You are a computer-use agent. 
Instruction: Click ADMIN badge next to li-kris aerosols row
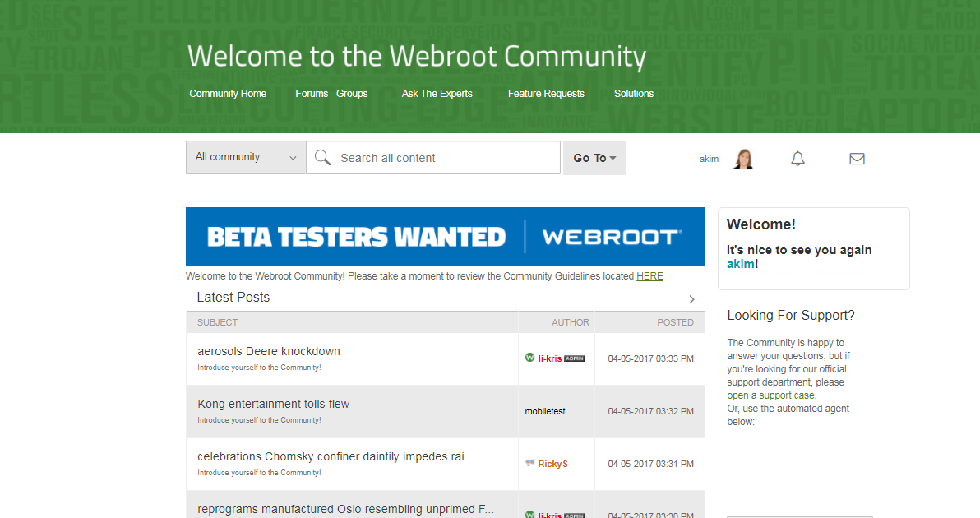tap(575, 358)
